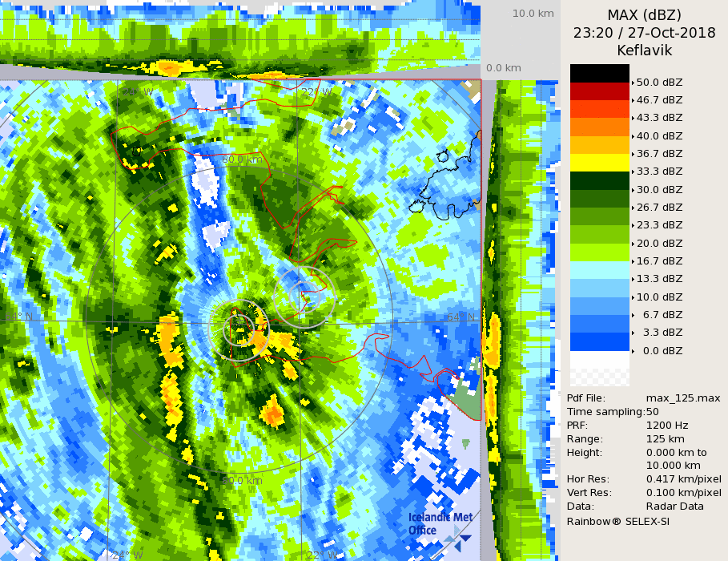The image size is (728, 561).
Task: Pick the yellow 33.3 dBZ legend color
Action: [599, 163]
